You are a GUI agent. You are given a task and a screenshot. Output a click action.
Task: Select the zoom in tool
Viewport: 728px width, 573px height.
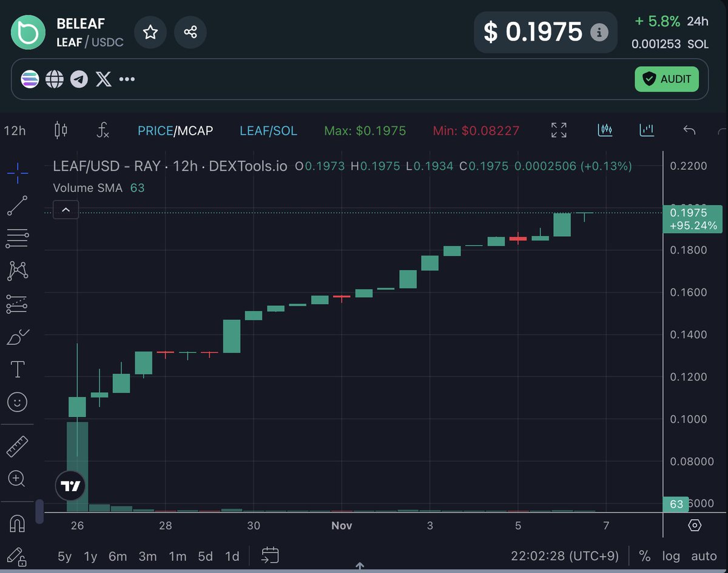point(17,479)
